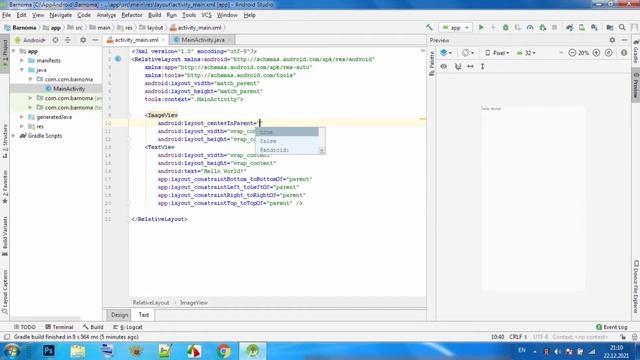Click Collapse All icon in project panel
640x360 pixels.
pyautogui.click(x=68, y=40)
